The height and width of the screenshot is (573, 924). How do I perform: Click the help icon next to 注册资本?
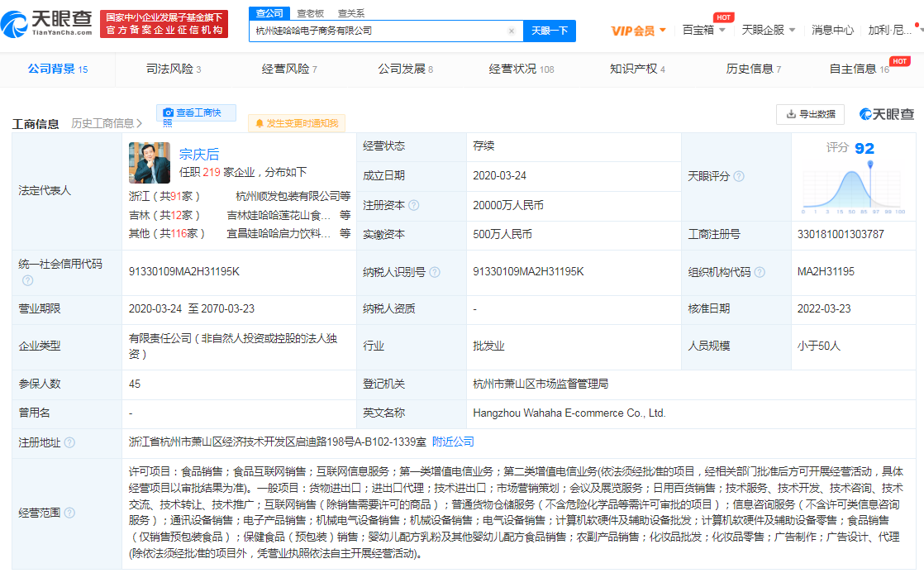(414, 205)
